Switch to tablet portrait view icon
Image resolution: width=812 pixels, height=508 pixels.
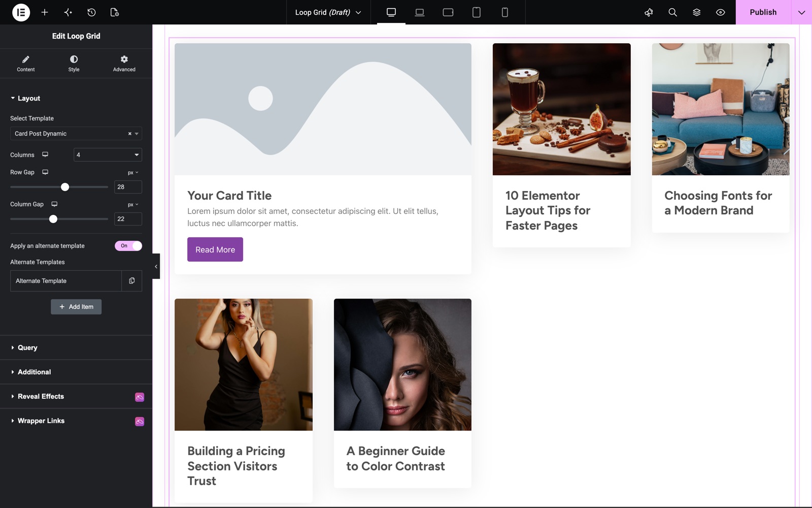pos(476,12)
